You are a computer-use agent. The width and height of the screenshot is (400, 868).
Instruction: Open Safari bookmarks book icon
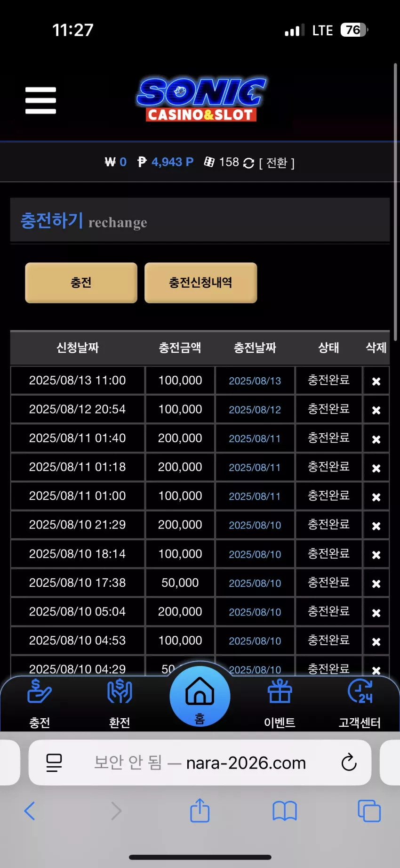(285, 811)
